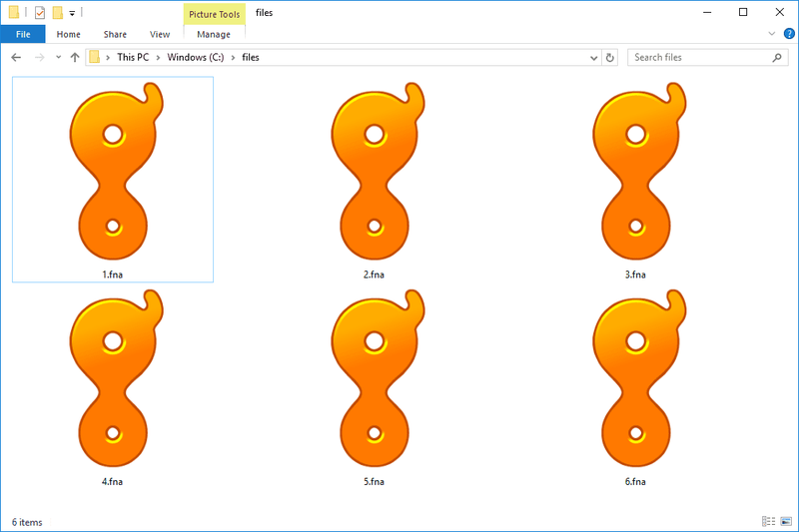This screenshot has height=532, width=799.
Task: Switch to the Home ribbon tab
Action: [68, 34]
